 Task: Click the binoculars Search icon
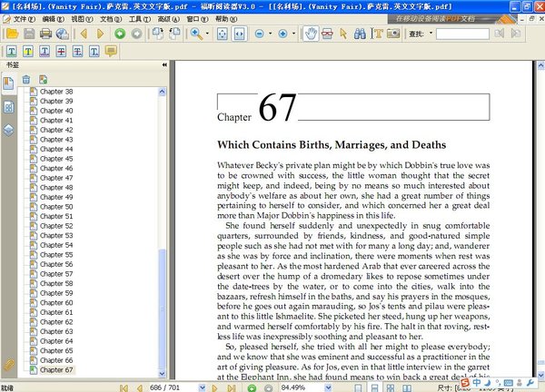[360, 34]
